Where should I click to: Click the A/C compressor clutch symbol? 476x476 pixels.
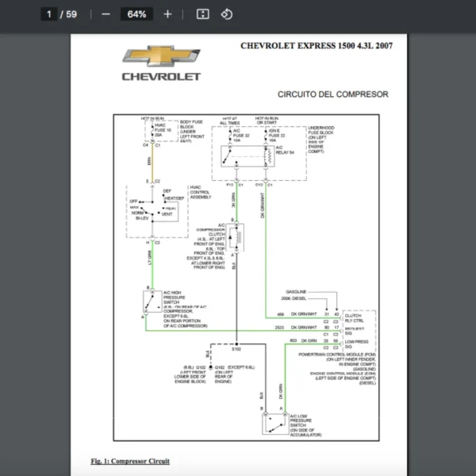tap(236, 238)
